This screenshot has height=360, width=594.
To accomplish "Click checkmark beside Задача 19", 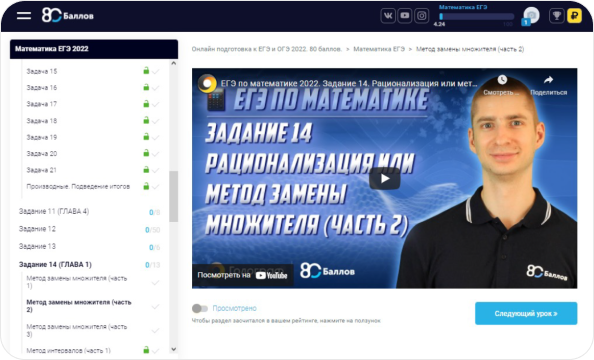I will 155,137.
